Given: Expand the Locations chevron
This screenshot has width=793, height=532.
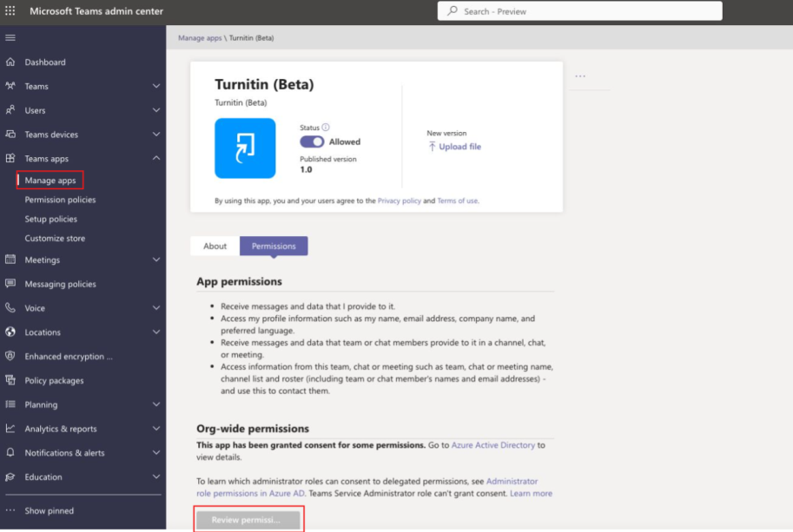Looking at the screenshot, I should click(156, 332).
